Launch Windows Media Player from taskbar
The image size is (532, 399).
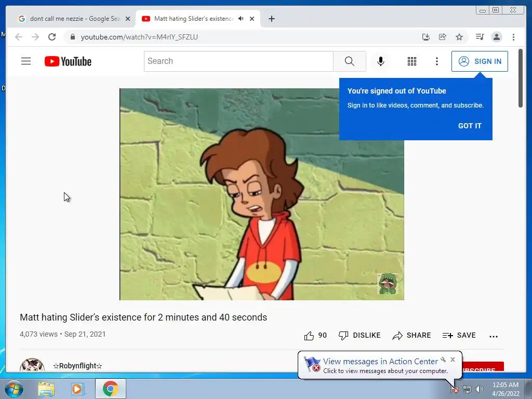[77, 389]
